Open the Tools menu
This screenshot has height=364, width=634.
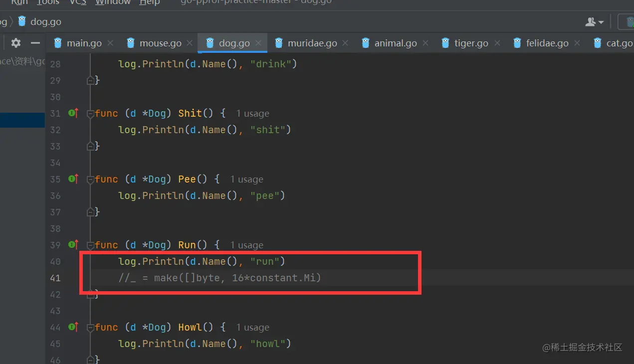point(48,2)
